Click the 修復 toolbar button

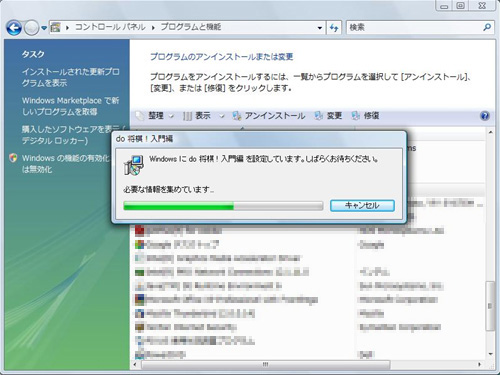365,116
